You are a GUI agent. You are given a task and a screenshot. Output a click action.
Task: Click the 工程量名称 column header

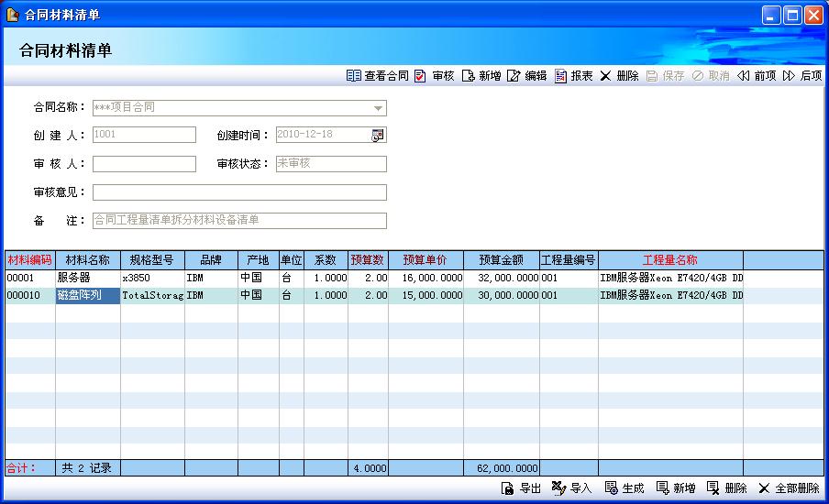point(670,260)
